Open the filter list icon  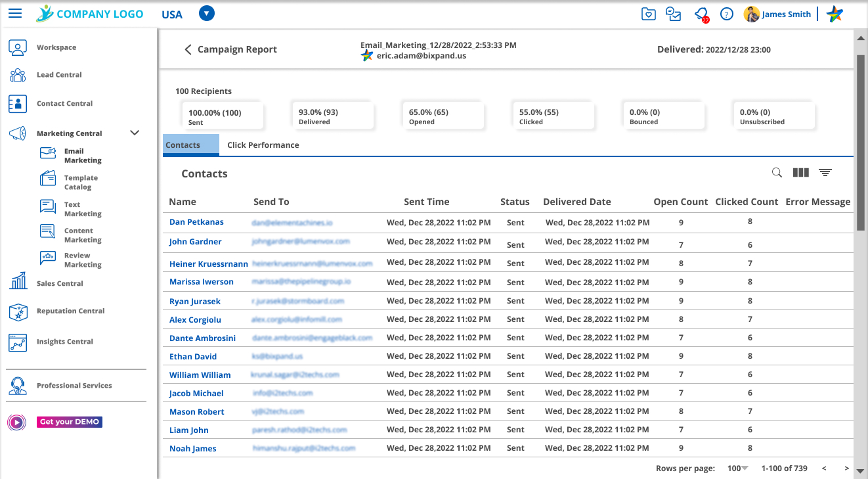click(825, 173)
